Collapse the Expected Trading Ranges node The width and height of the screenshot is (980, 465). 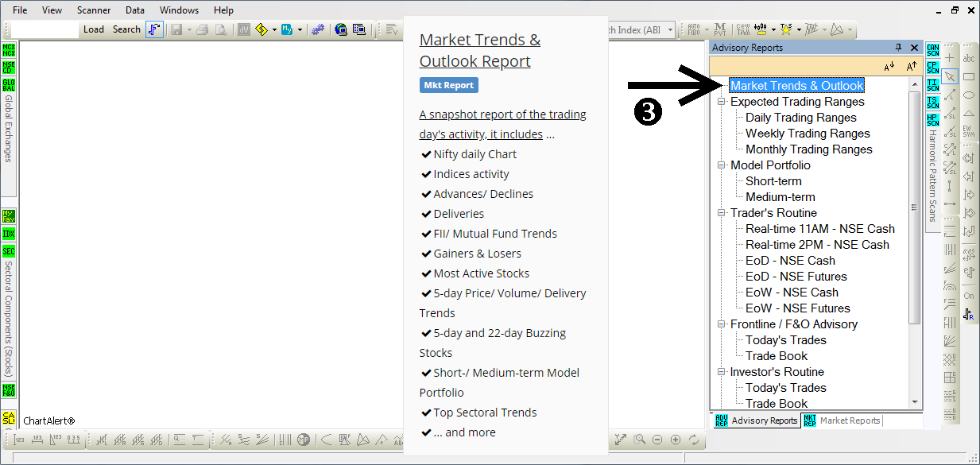(x=721, y=102)
